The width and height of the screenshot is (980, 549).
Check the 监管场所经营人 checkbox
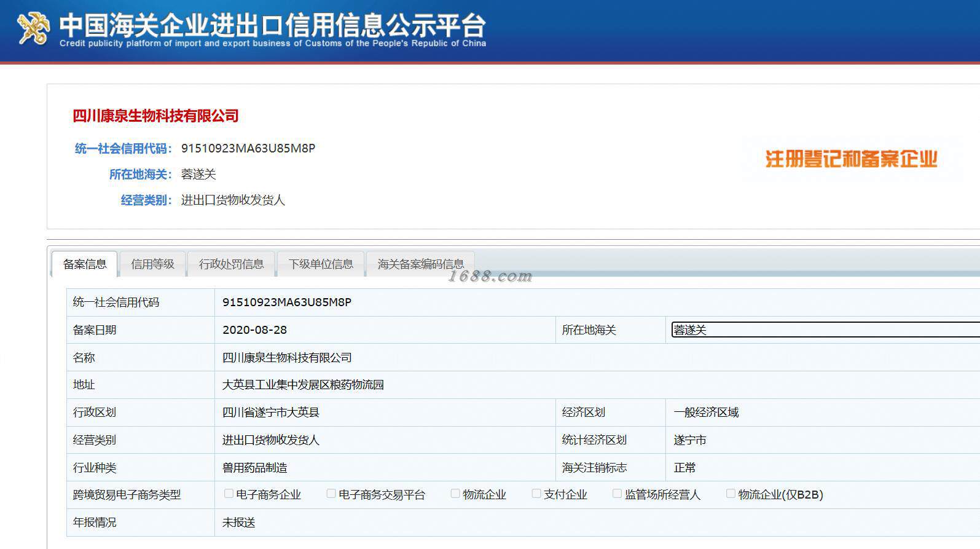click(617, 494)
